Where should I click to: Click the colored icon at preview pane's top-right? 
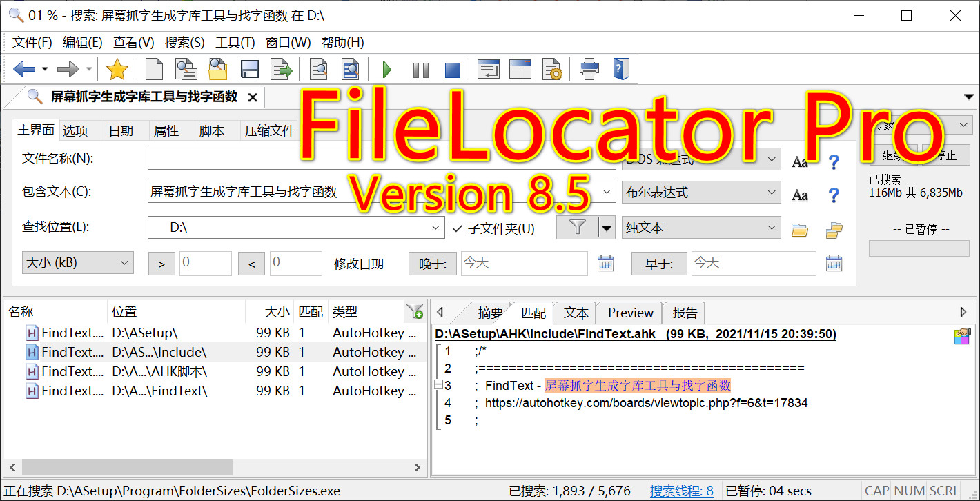point(962,336)
